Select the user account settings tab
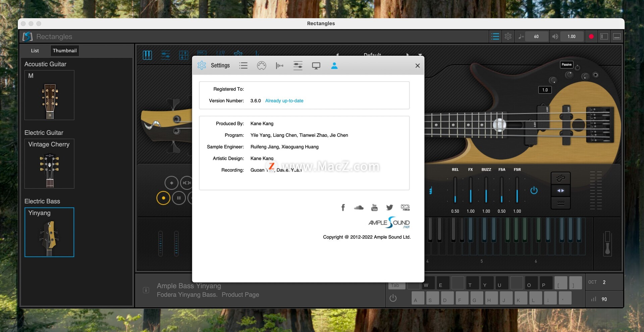 point(334,65)
